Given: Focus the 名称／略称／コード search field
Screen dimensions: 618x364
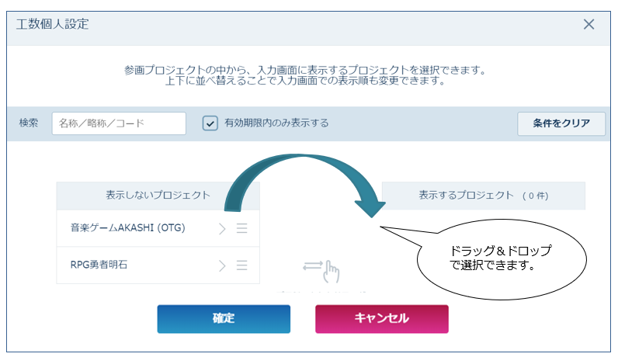Looking at the screenshot, I should coord(119,123).
